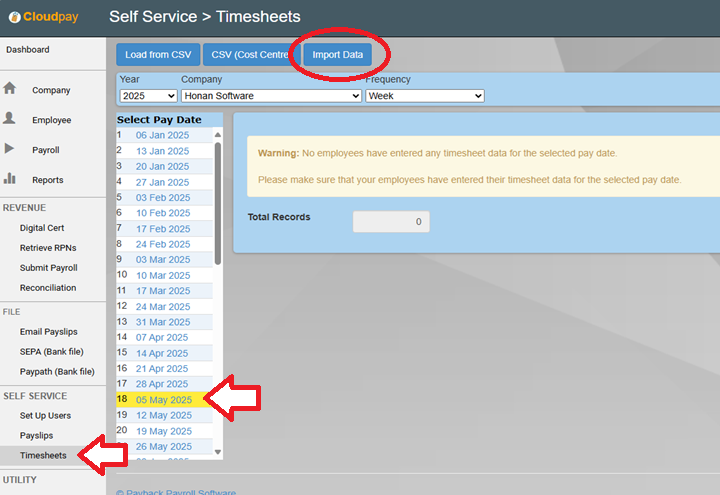
Task: Expand the Company dropdown showing Honan Software
Action: tap(270, 96)
